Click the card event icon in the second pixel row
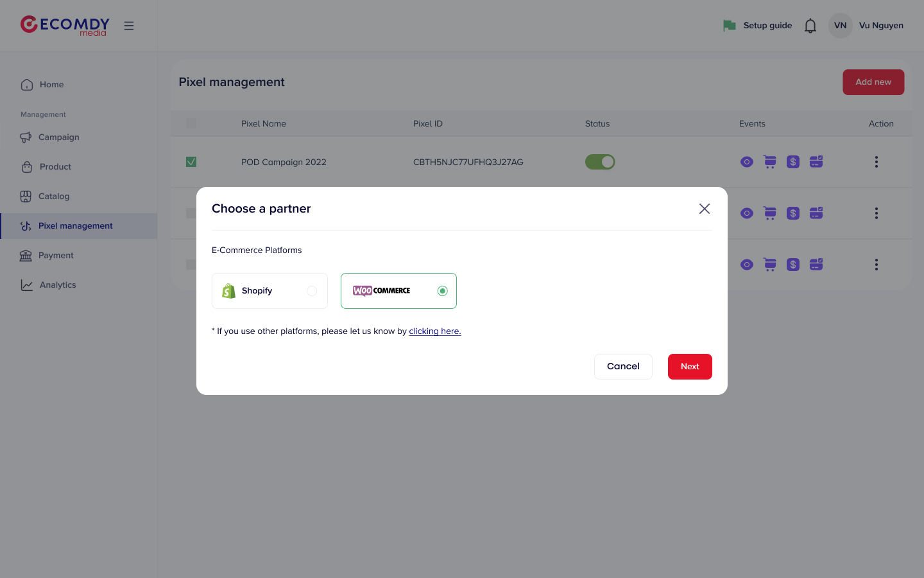This screenshot has width=924, height=578. 816,213
